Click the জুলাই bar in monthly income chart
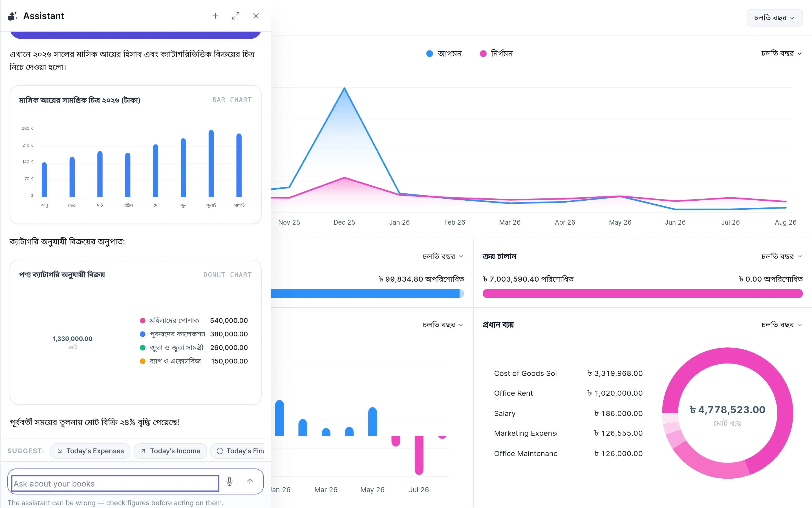Viewport: 812px width, 508px height. pos(211,163)
